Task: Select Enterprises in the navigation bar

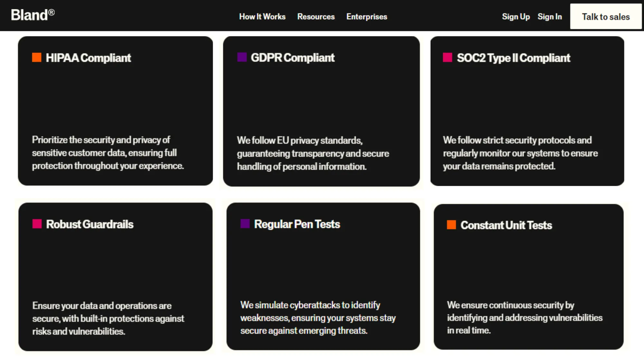Action: point(366,16)
